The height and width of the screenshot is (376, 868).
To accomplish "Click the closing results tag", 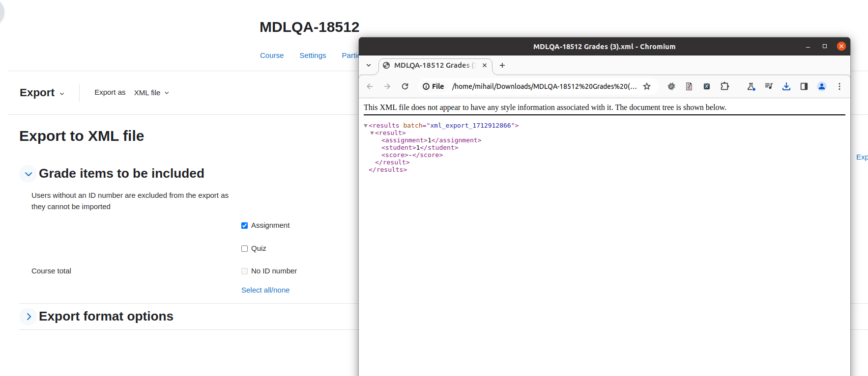I will [x=388, y=170].
